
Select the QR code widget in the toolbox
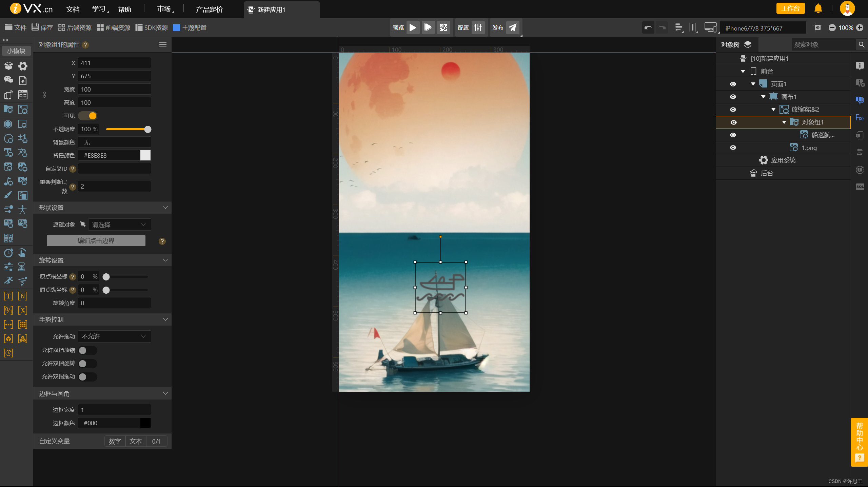8,238
